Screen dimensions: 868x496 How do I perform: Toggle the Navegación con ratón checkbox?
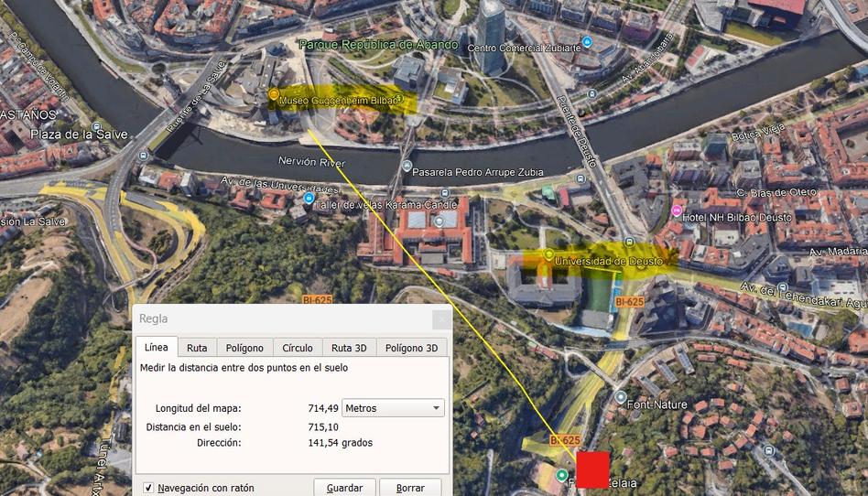tap(148, 488)
